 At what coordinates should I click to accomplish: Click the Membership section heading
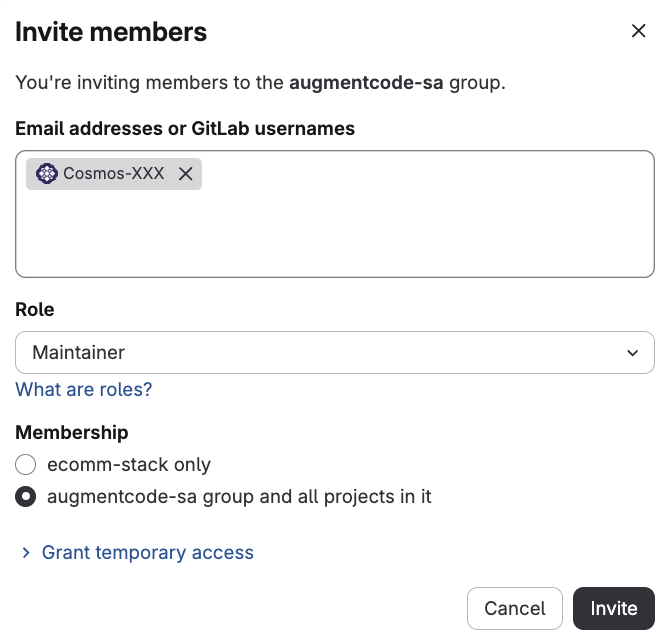coord(72,433)
